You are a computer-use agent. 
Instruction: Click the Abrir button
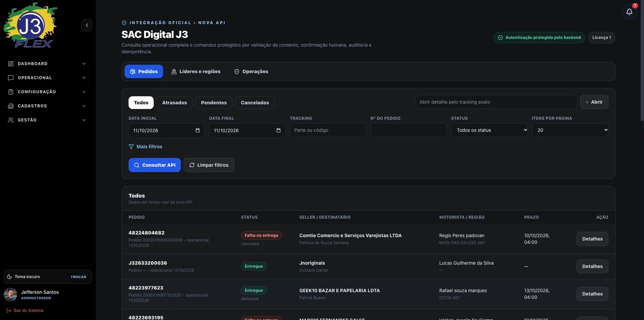pos(594,102)
